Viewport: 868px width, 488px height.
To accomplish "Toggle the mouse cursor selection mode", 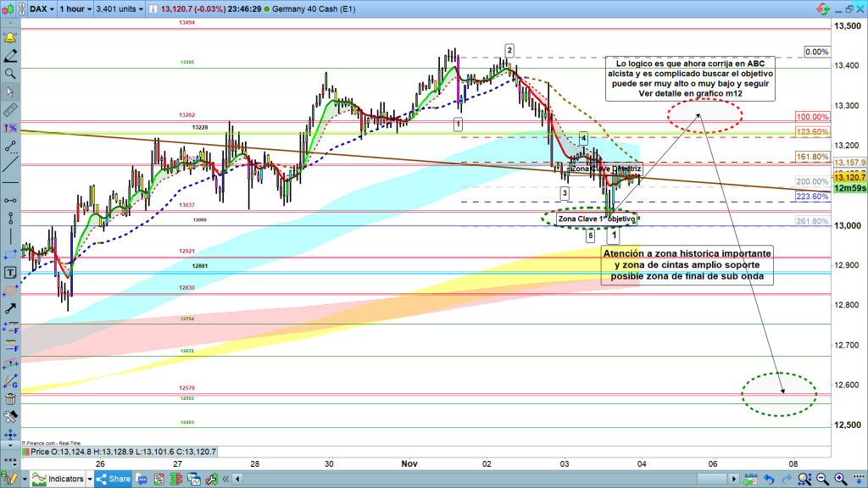I will pyautogui.click(x=10, y=91).
